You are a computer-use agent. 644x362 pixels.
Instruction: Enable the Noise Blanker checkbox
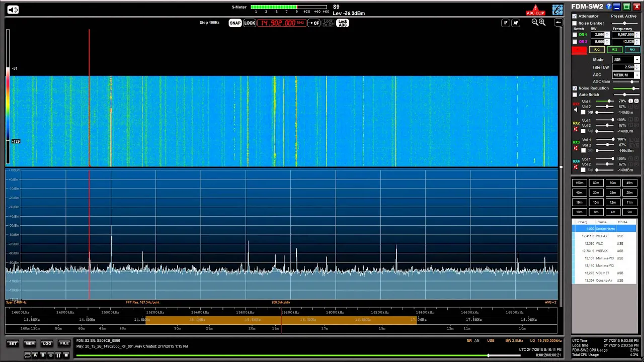tap(575, 23)
